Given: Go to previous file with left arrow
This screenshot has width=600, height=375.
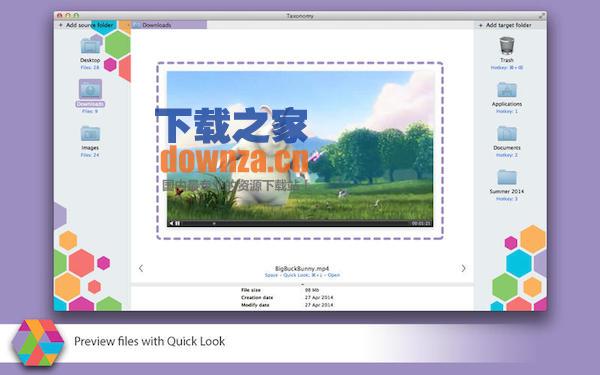Looking at the screenshot, I should pos(141,268).
